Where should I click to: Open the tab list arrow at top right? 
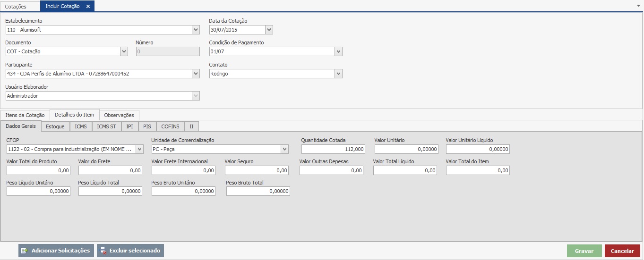click(x=638, y=5)
